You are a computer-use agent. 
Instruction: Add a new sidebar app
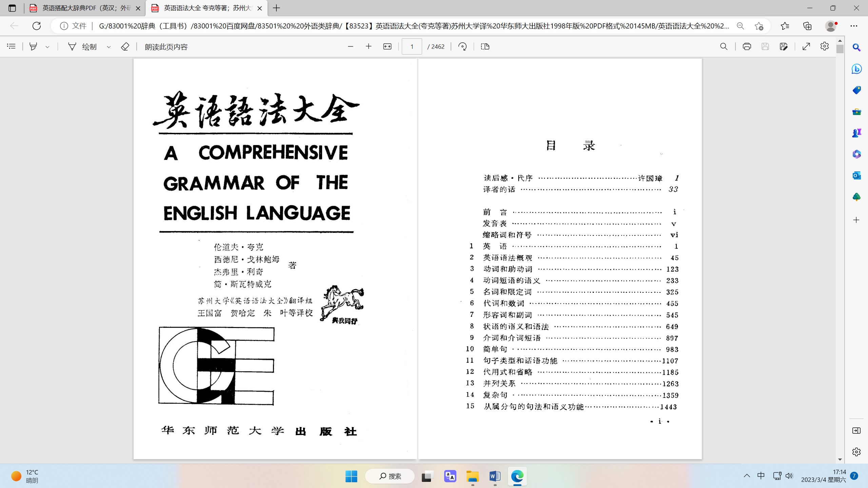[x=856, y=220]
